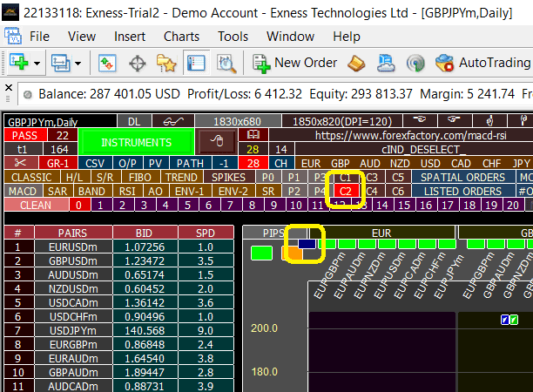Click the USDJPYm pair cell
Image resolution: width=533 pixels, height=392 pixels.
[x=73, y=330]
